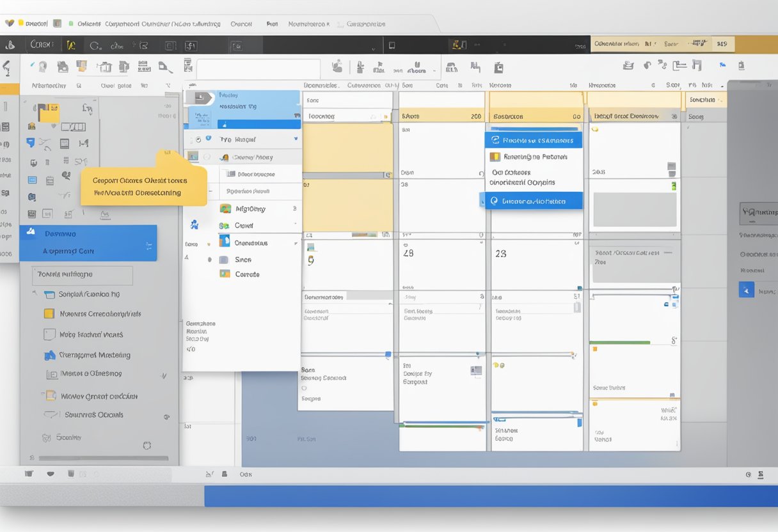Click the boxed text field above the sidebar list
The image size is (778, 532).
point(83,275)
